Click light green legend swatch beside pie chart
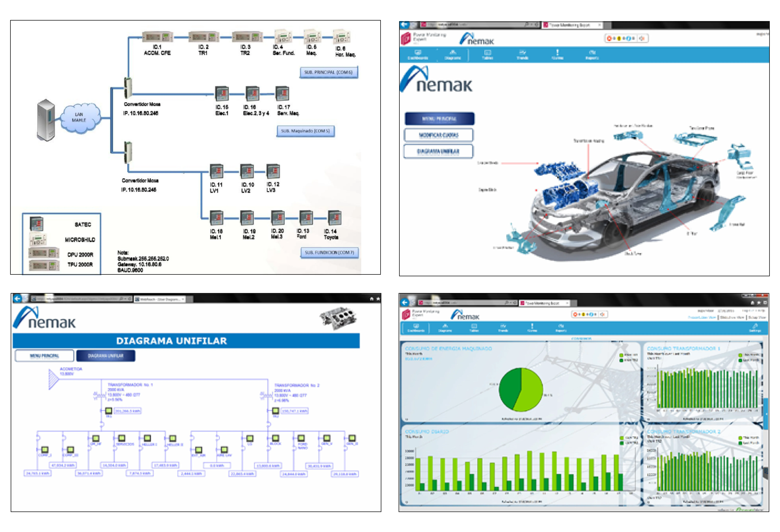780x532 pixels. [621, 355]
